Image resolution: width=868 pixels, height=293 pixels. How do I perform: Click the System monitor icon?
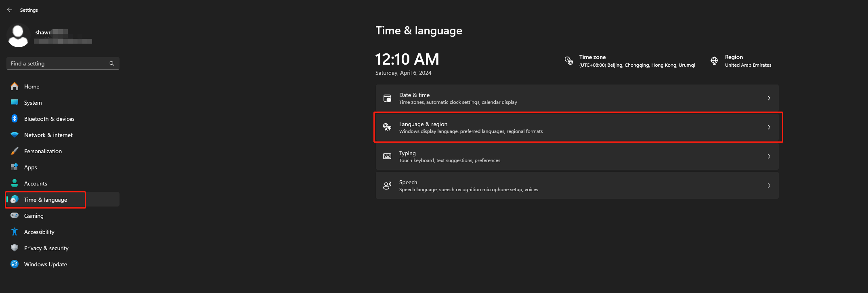(x=15, y=102)
